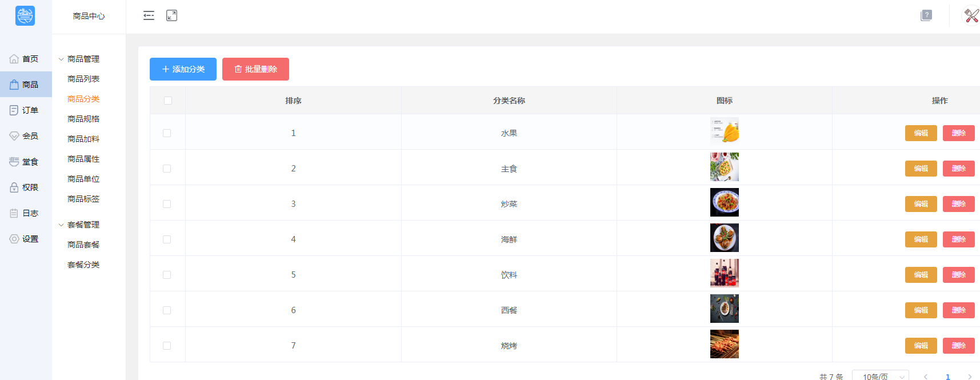980x380 pixels.
Task: Open the help question mark icon
Action: pos(926,15)
